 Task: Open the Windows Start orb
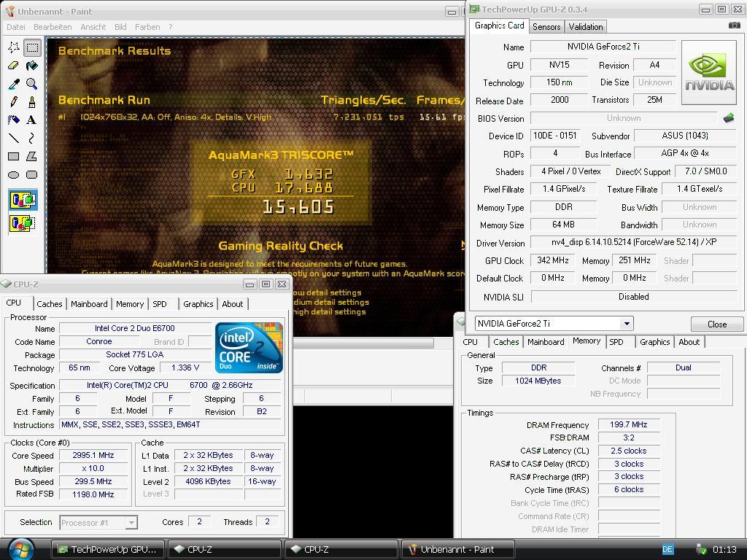point(20,549)
